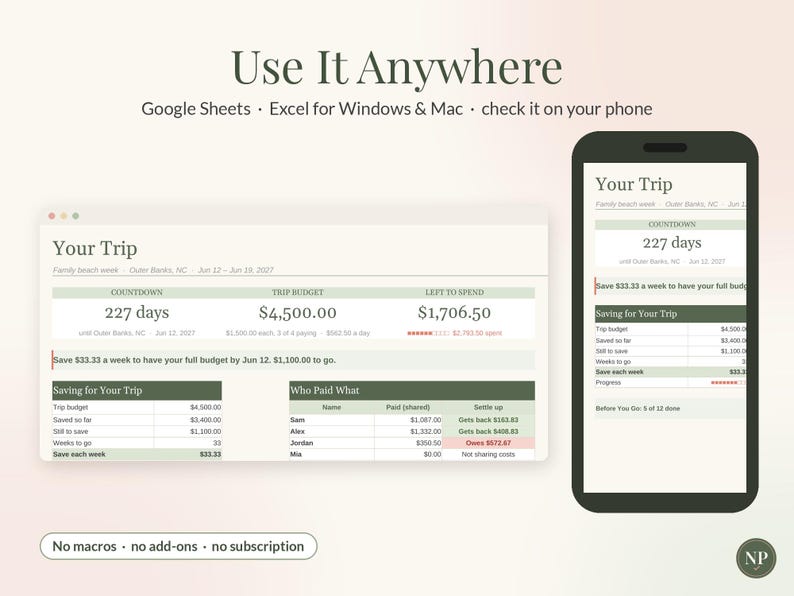Image resolution: width=794 pixels, height=596 pixels.
Task: Click 'Gets back $408.83' cell
Action: click(488, 431)
